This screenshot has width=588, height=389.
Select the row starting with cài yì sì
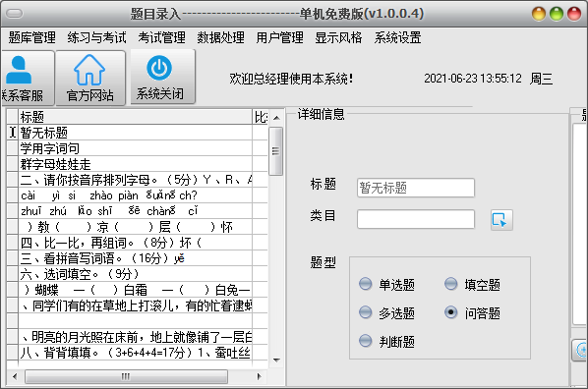(x=135, y=195)
